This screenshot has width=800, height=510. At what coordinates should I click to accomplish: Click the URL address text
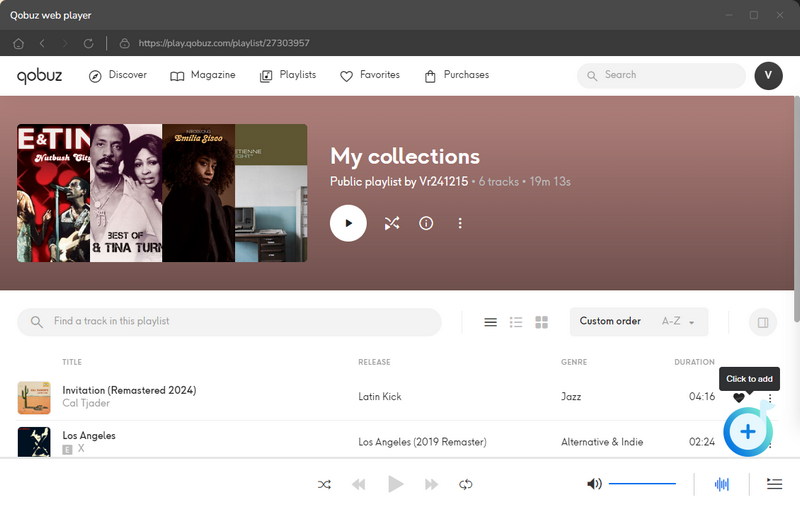(x=224, y=43)
